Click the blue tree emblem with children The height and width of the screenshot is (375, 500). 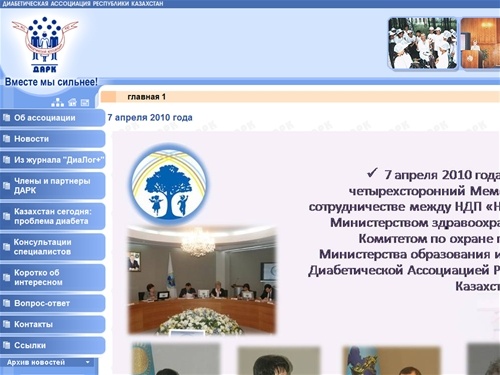pos(168,185)
